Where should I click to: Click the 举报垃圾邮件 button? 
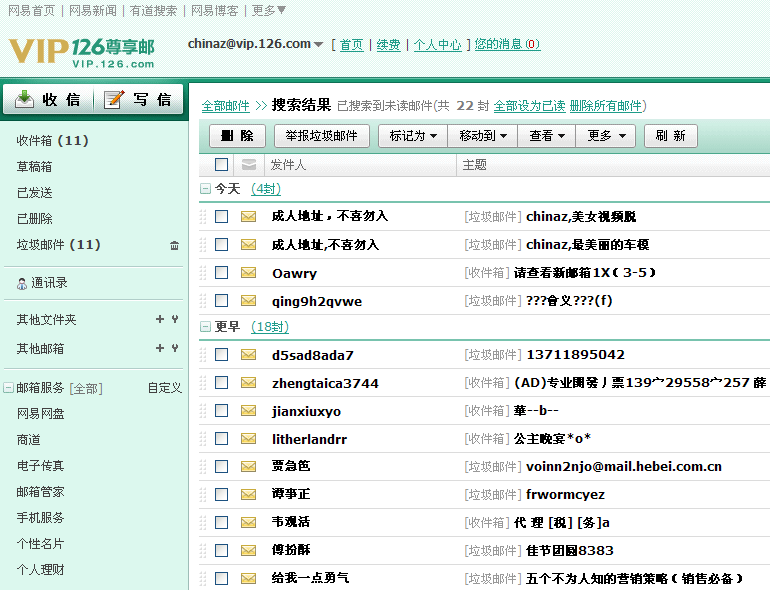pos(322,136)
